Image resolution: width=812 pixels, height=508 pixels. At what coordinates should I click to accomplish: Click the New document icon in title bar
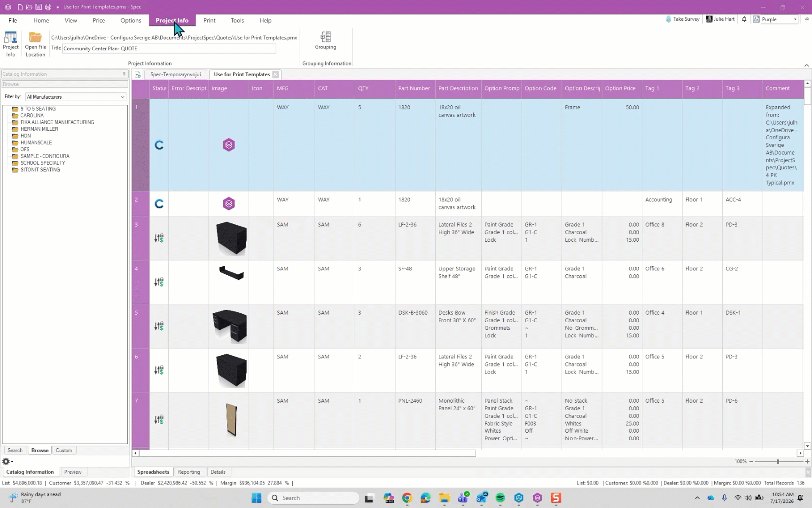point(20,7)
